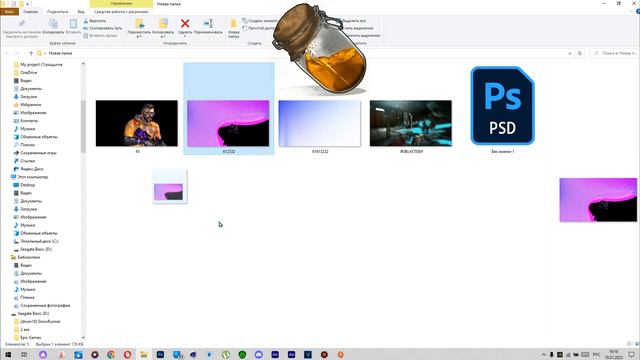Select Избранное in the navigation pane
Screen dimensions: 640x360
(x=31, y=105)
